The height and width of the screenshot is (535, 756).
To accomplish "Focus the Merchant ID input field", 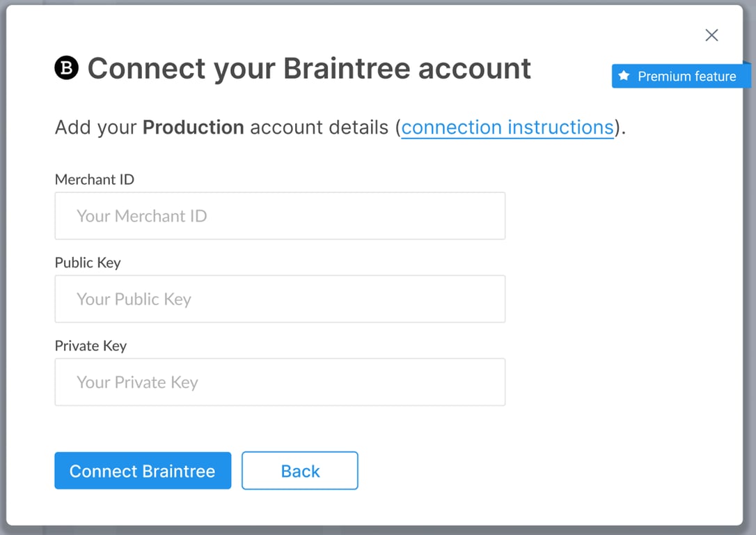I will click(280, 216).
